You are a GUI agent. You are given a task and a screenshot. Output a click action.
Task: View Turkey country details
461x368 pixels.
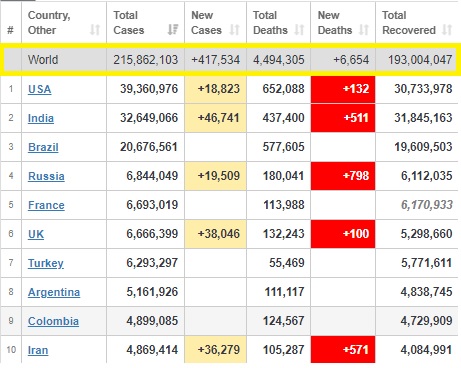[x=46, y=263]
